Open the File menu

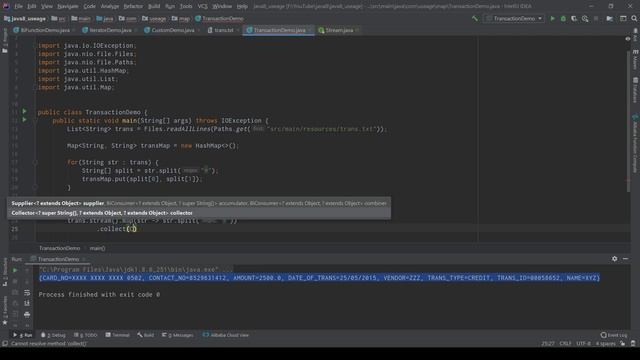[x=18, y=6]
